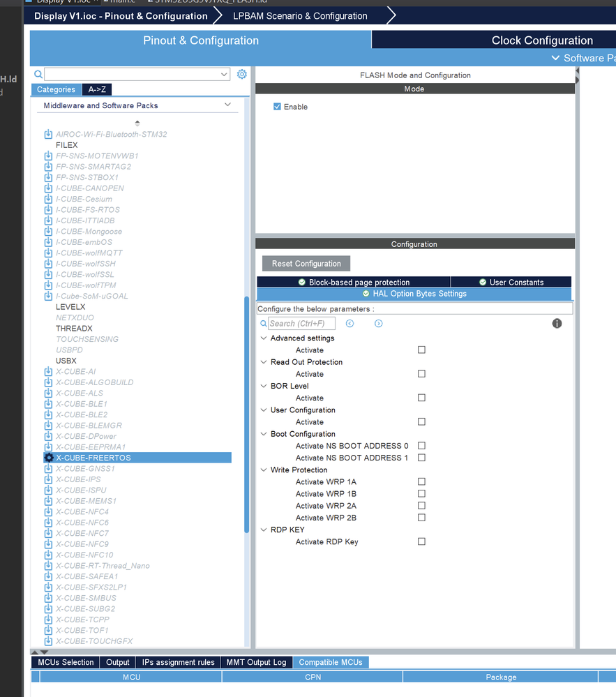Open the category settings gear icon
Screen dimensions: 616x697
(242, 74)
